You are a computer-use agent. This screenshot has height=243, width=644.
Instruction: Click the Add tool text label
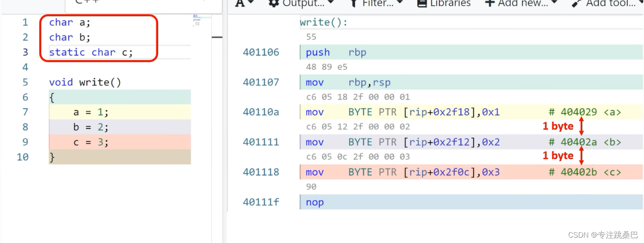(610, 3)
